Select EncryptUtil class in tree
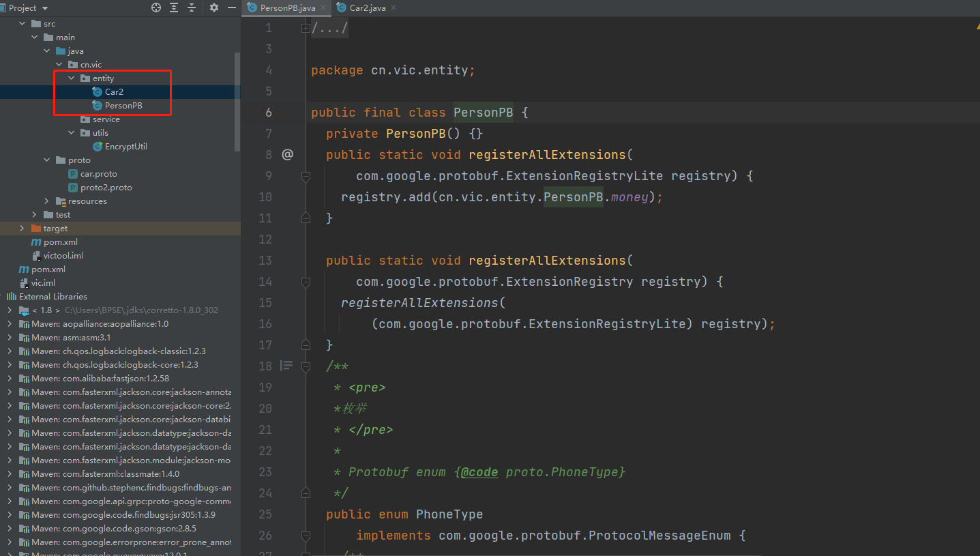Screen dimensions: 980x556 [x=125, y=147]
